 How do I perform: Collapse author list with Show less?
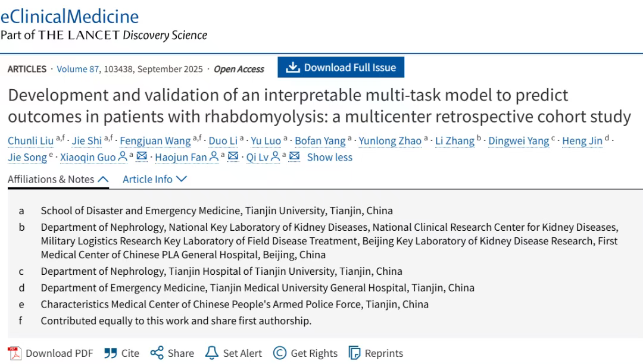(329, 157)
